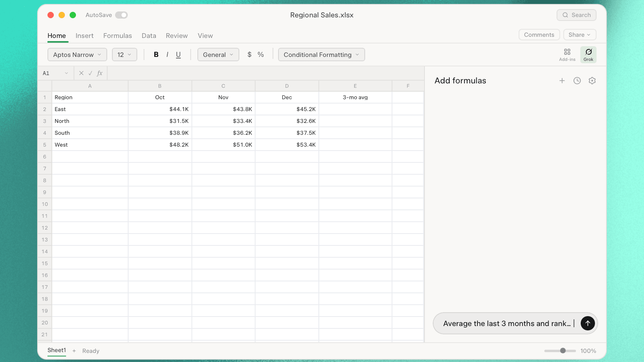The width and height of the screenshot is (644, 362).
Task: Open the General number format dropdown
Action: pyautogui.click(x=218, y=55)
